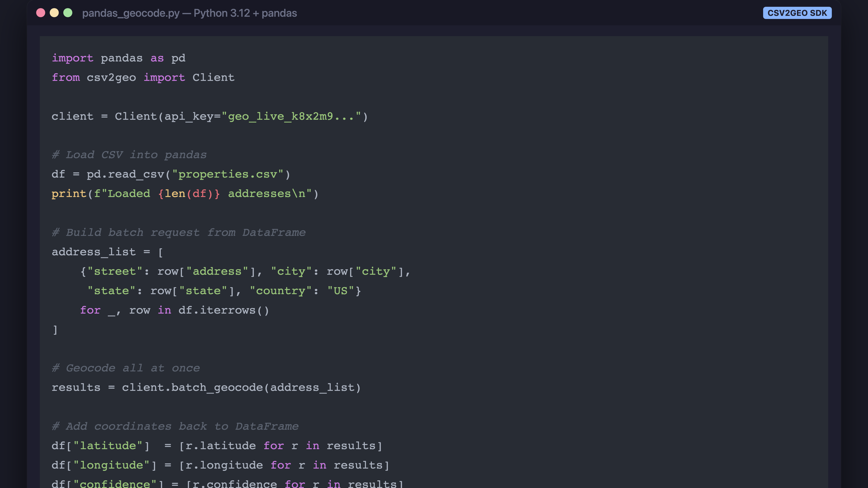Click comment '# Build batch request from DataFrame'
The width and height of the screenshot is (868, 488).
click(179, 233)
